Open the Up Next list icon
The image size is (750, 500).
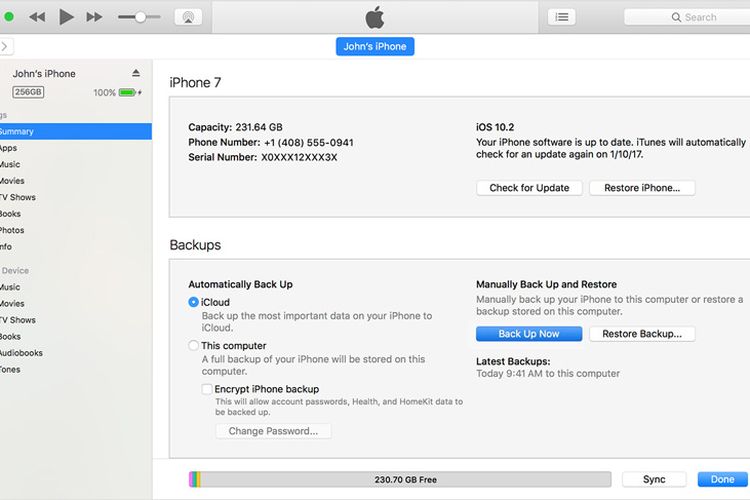pos(562,17)
